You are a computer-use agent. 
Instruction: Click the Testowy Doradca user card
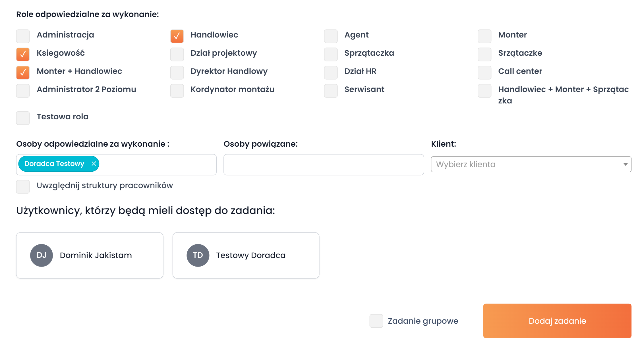[x=246, y=255]
